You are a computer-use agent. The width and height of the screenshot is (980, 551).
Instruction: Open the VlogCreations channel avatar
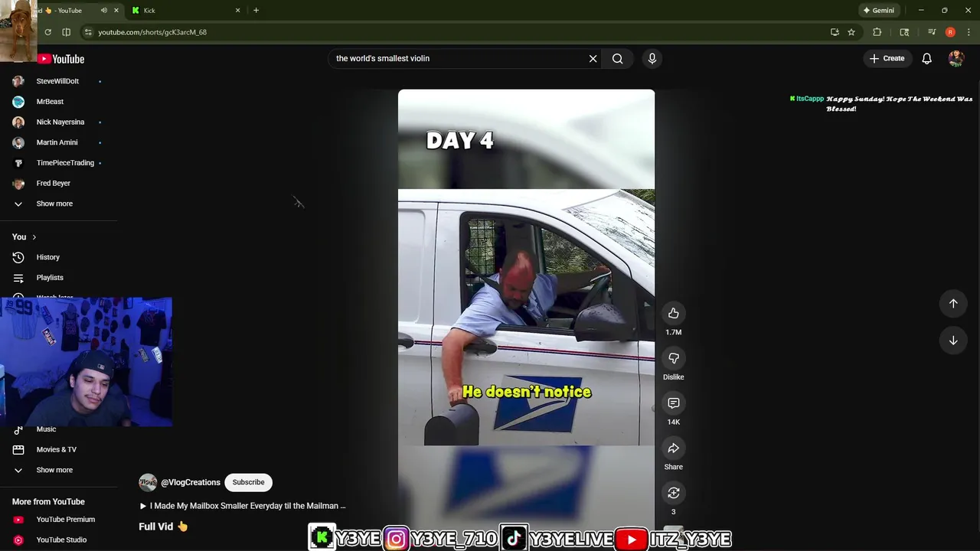pyautogui.click(x=148, y=482)
